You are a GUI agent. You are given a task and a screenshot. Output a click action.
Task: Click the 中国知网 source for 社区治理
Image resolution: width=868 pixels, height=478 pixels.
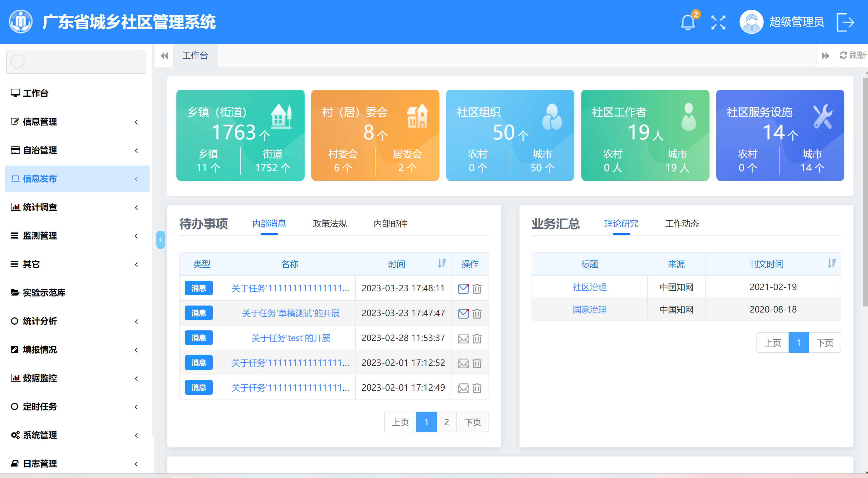point(676,287)
